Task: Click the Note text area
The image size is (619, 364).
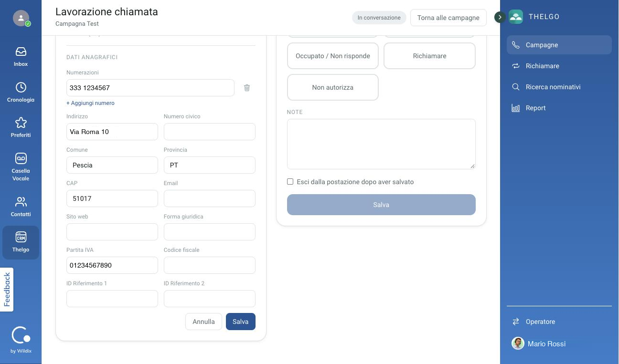Action: [381, 144]
